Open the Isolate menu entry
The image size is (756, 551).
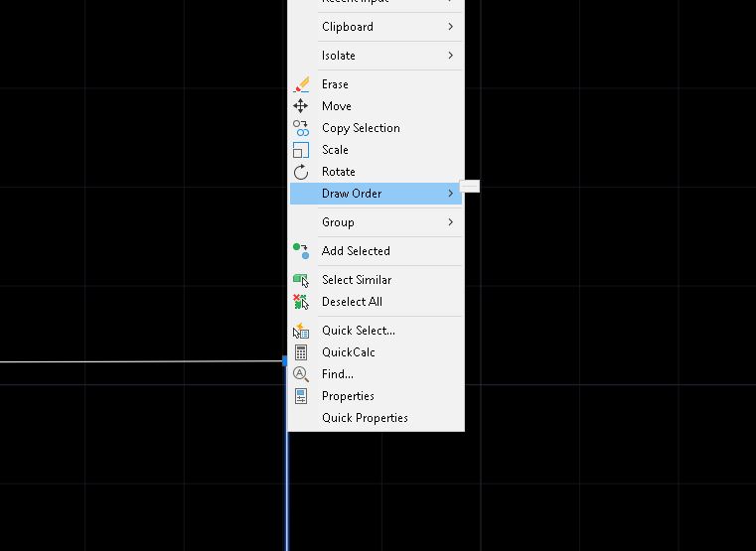pos(377,56)
